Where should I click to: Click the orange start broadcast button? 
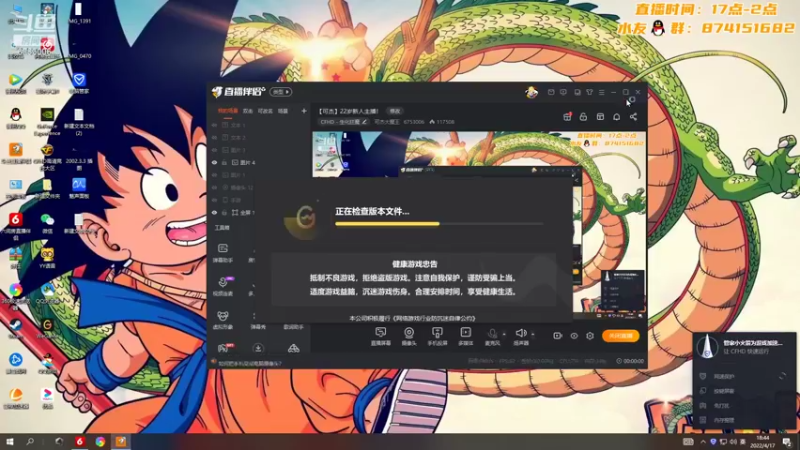[620, 336]
